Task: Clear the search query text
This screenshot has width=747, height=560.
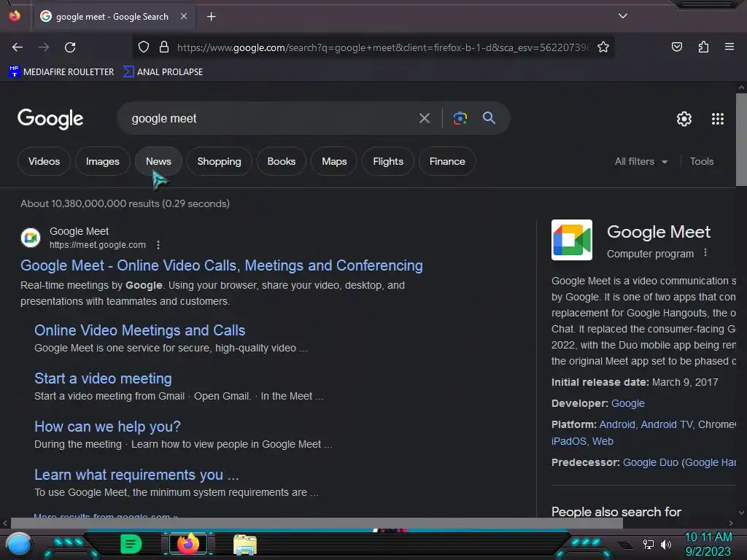Action: point(424,118)
